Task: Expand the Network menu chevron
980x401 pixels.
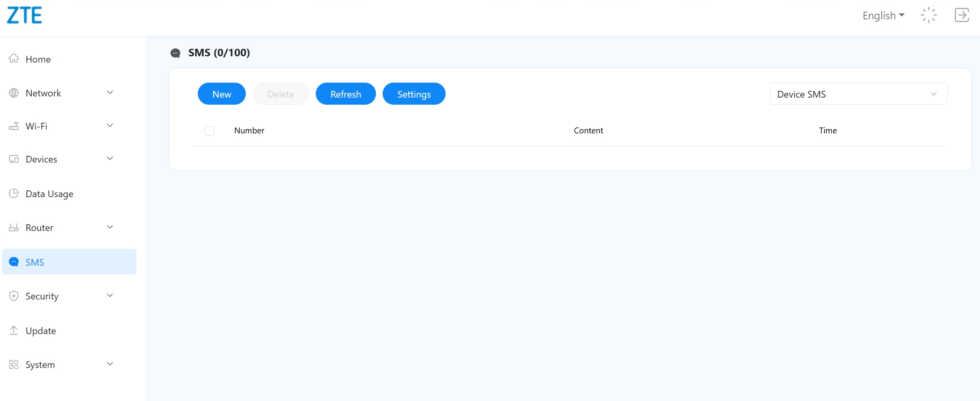Action: (x=110, y=92)
